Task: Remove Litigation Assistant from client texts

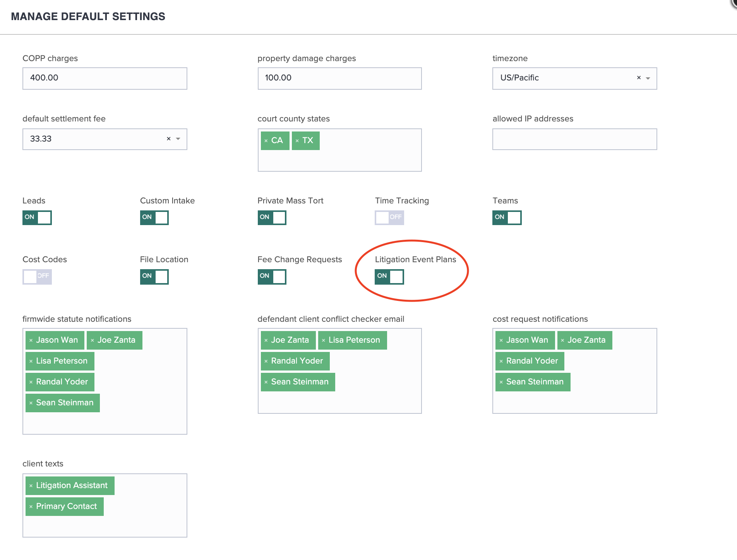Action: (31, 485)
